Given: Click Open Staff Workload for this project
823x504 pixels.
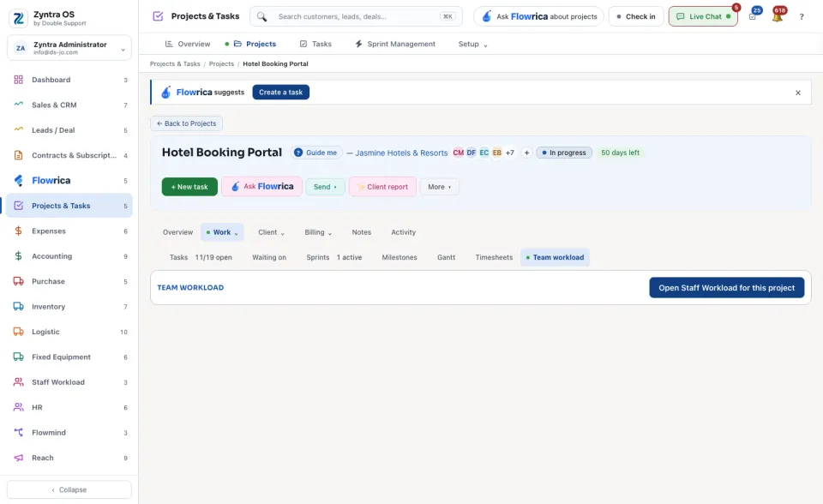Looking at the screenshot, I should pyautogui.click(x=726, y=288).
